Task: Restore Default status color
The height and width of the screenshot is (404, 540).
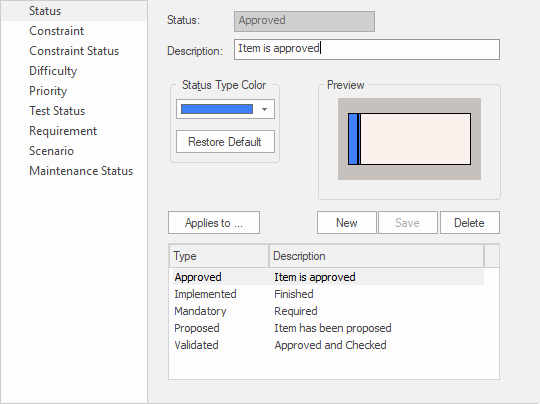Action: pyautogui.click(x=225, y=142)
